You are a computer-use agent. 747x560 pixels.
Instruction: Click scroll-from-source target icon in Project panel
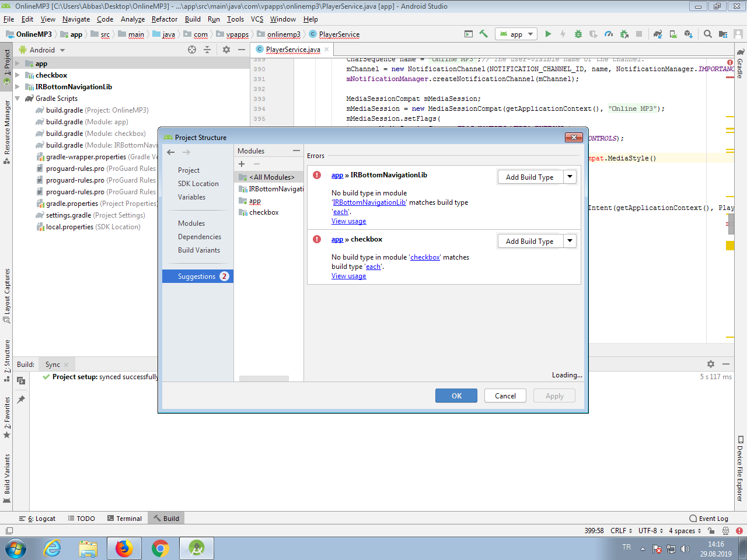(x=192, y=50)
